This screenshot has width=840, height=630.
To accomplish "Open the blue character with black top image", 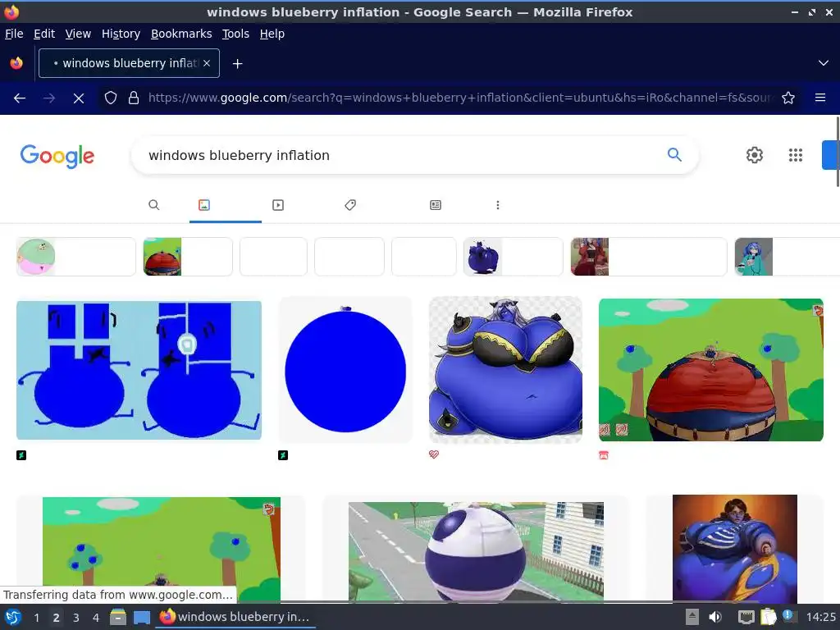I will click(505, 370).
